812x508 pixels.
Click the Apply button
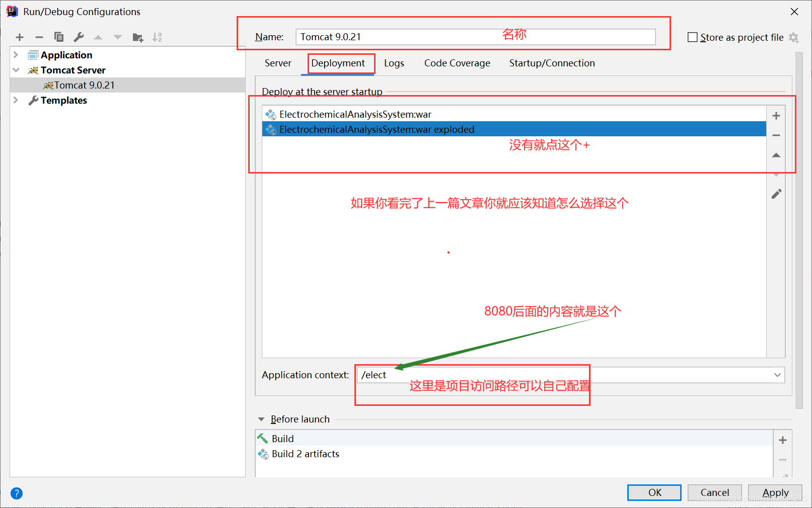tap(775, 492)
